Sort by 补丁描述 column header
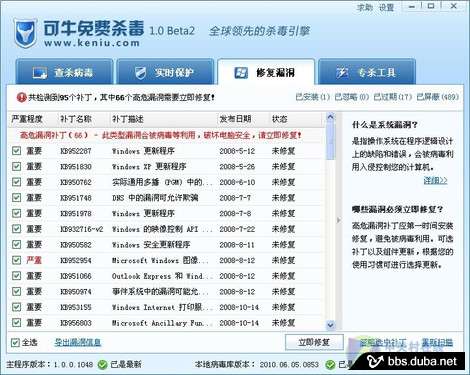The width and height of the screenshot is (470, 375). (128, 119)
